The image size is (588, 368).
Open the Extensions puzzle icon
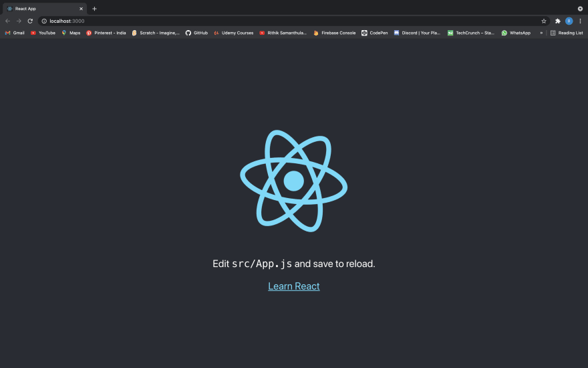click(558, 21)
